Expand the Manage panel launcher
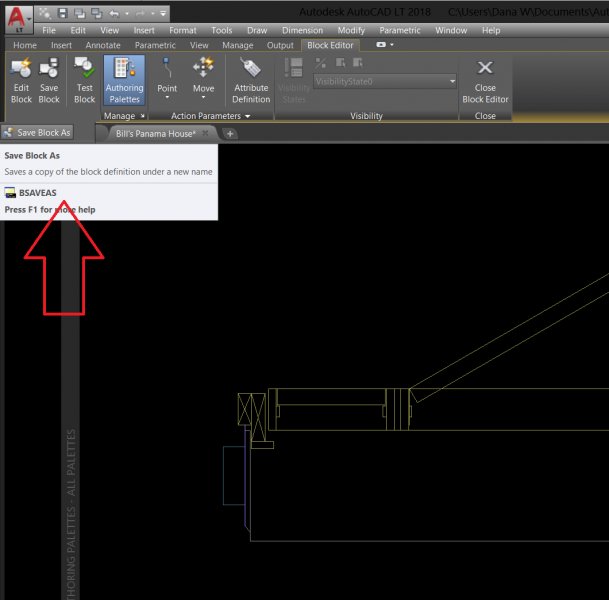This screenshot has width=609, height=600. [x=143, y=117]
